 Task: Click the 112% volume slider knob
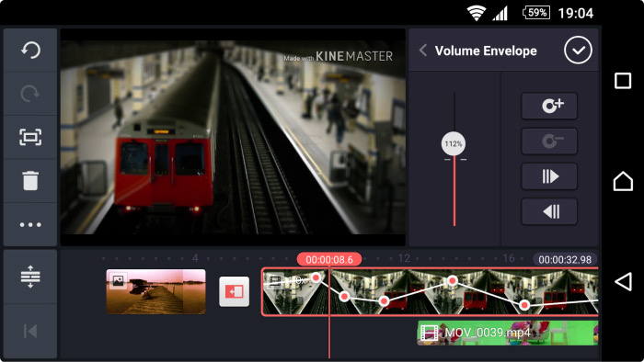(454, 144)
